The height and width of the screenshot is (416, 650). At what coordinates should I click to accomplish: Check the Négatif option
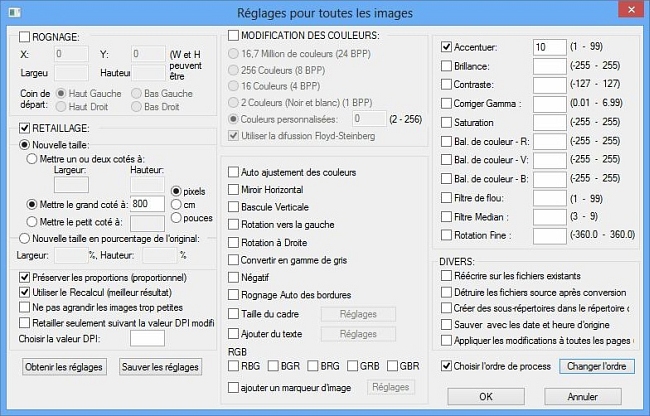point(233,277)
